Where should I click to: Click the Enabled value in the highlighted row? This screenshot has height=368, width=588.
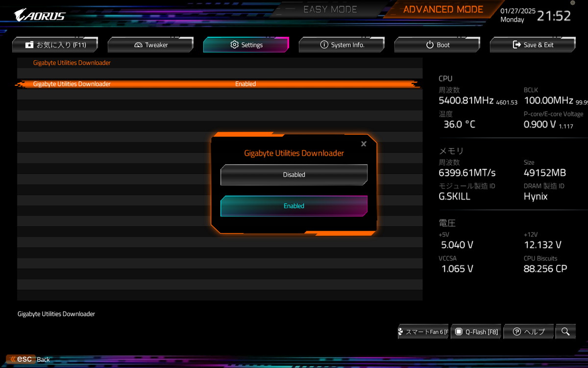[x=245, y=84]
